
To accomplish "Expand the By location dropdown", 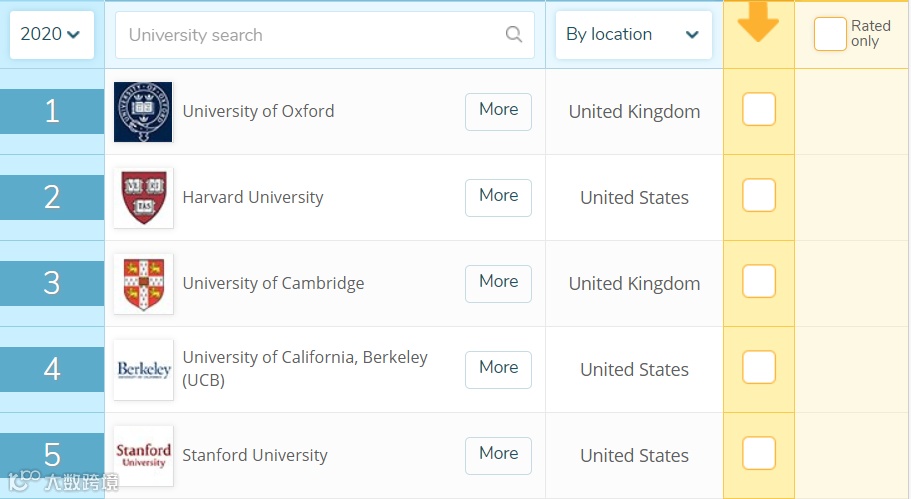I will coord(633,35).
